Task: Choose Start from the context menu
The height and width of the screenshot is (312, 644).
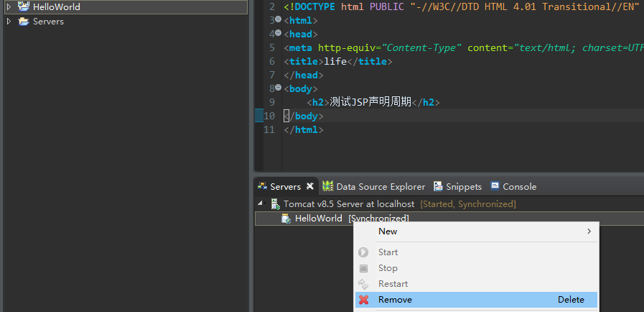Action: point(476,252)
